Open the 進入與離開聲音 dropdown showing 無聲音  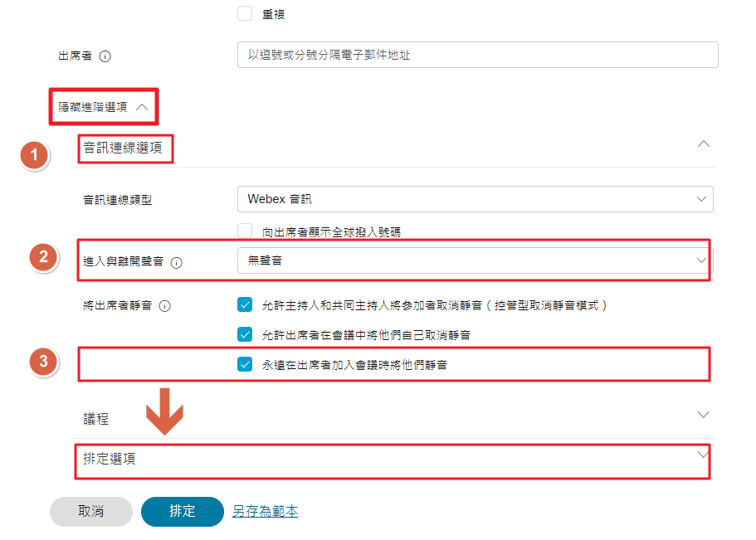(x=475, y=260)
